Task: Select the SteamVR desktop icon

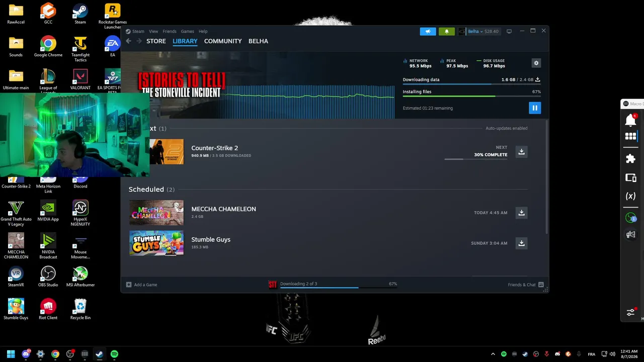Action: tap(16, 277)
